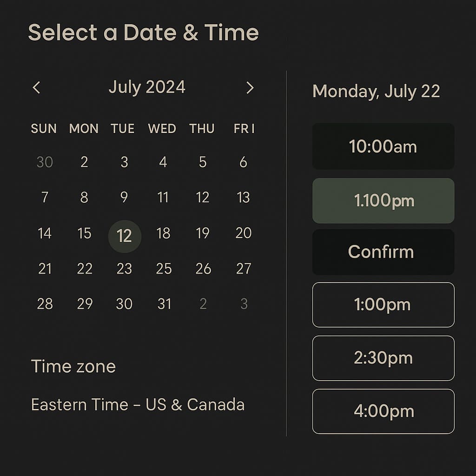Choose date 15 in the calendar
Screen dimensions: 476x476
pos(85,233)
